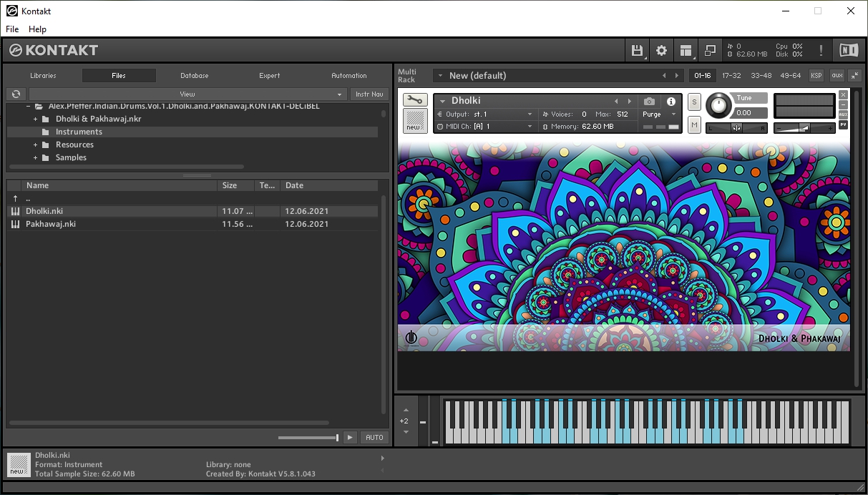Solo the Dholki instrument

click(x=694, y=102)
